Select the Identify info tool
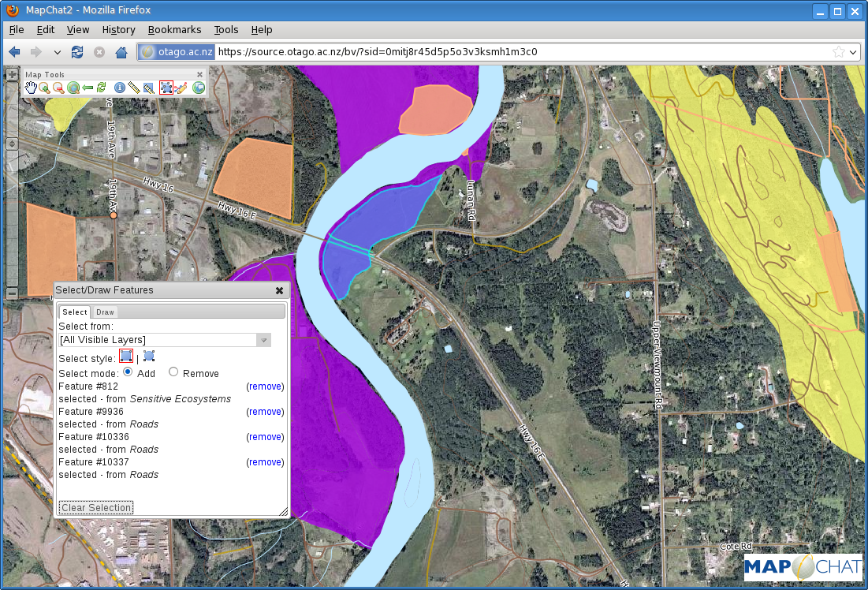The height and width of the screenshot is (590, 868). [x=119, y=88]
